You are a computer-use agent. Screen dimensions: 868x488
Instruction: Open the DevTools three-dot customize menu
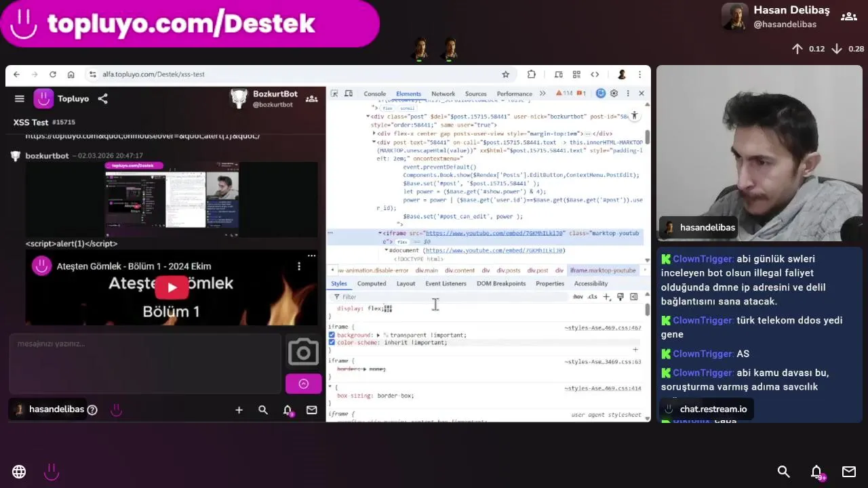(628, 94)
